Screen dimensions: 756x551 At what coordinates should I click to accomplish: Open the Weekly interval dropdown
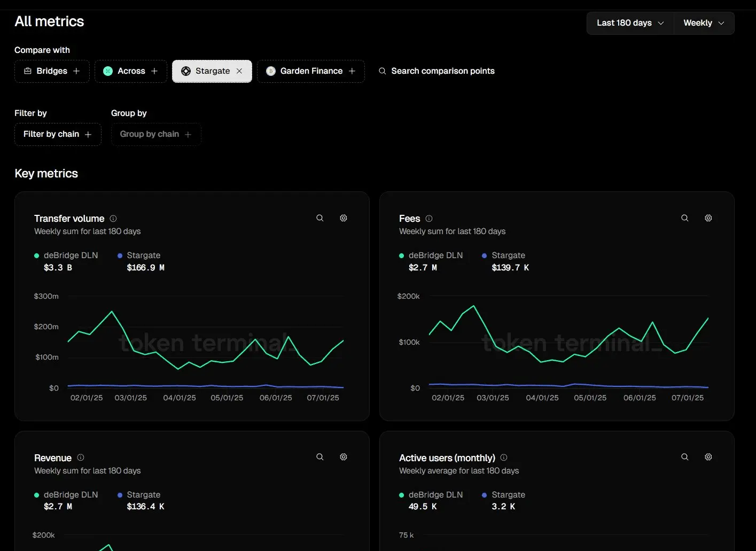pyautogui.click(x=704, y=23)
